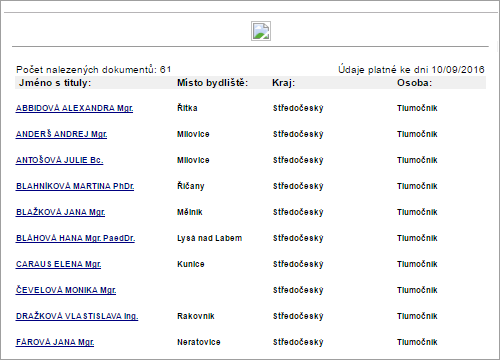Open BLAŽKOVÁ JANA Mgr. link
This screenshot has width=500, height=360.
(60, 212)
